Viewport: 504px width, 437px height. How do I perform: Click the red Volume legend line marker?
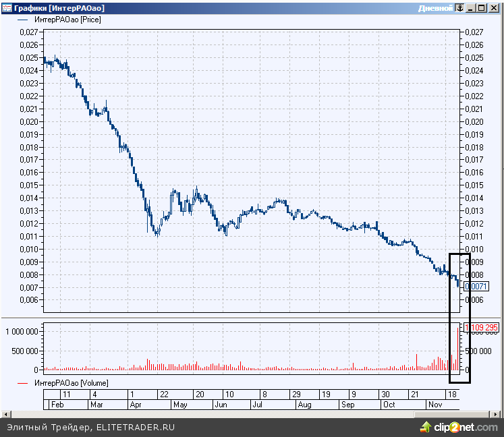pyautogui.click(x=23, y=382)
